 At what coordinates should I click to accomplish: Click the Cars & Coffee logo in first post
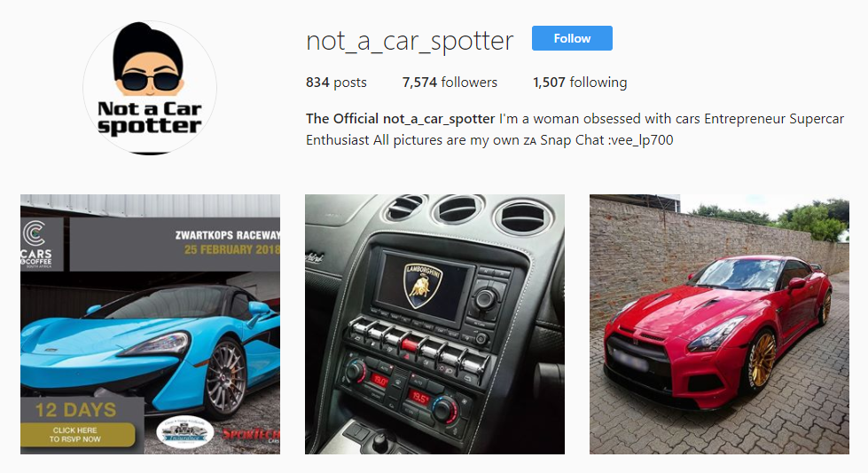[x=36, y=244]
